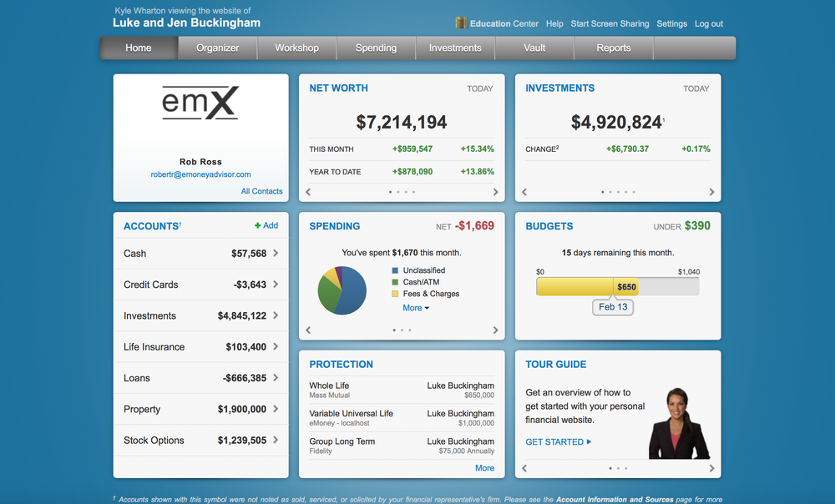Click the spending pie chart

point(342,290)
